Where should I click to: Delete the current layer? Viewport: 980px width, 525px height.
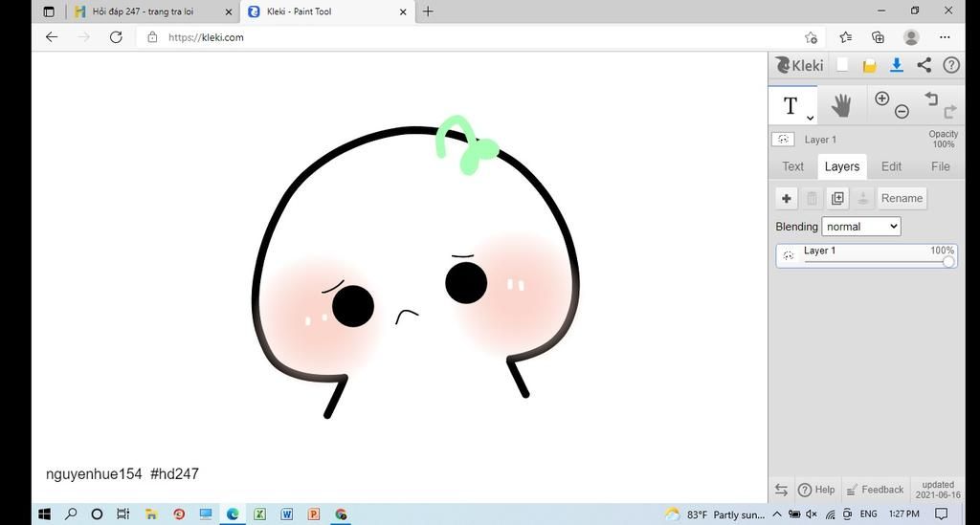point(812,199)
